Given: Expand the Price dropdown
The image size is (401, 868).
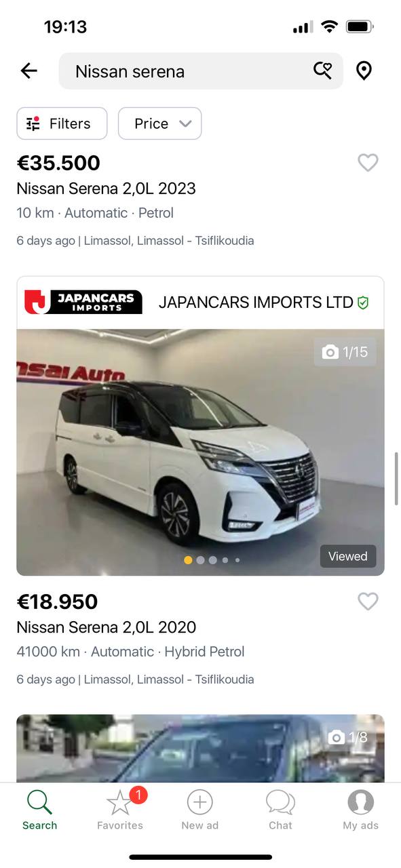Looking at the screenshot, I should coord(159,123).
